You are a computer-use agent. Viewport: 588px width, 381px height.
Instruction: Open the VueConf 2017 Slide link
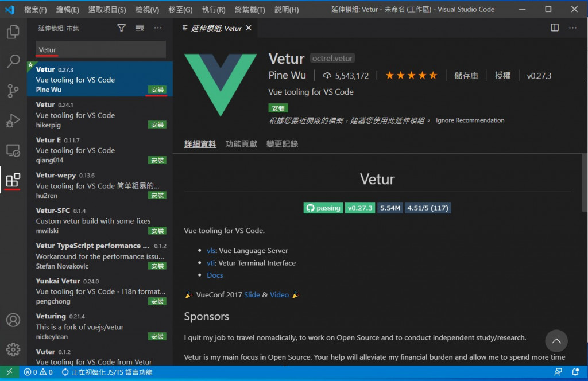252,295
